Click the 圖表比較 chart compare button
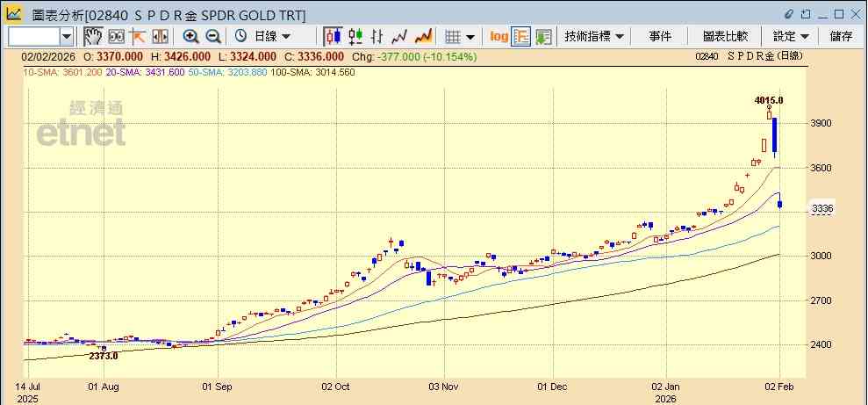868x405 pixels. coord(725,37)
